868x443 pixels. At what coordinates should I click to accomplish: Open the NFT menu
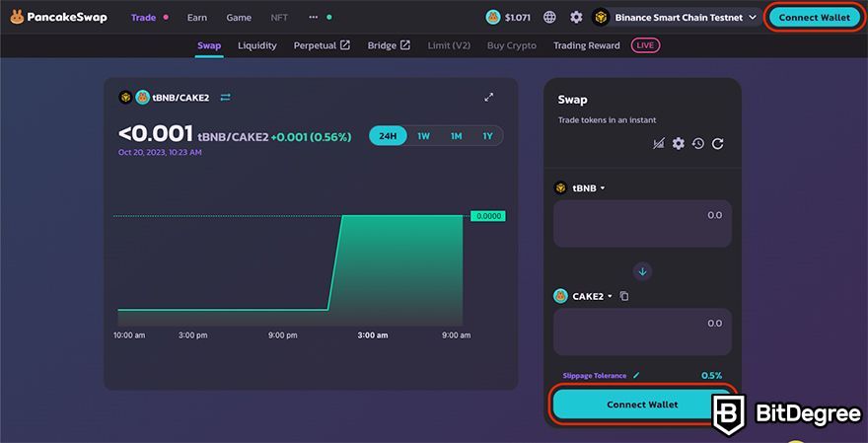(279, 17)
